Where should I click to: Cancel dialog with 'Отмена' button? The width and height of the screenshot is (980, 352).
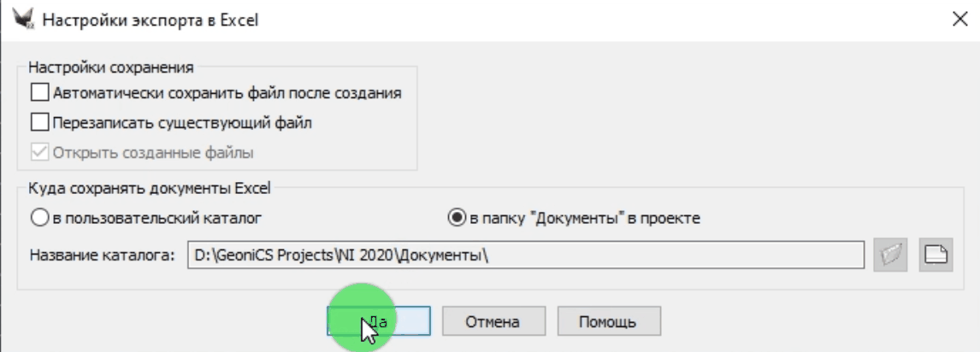tap(493, 322)
